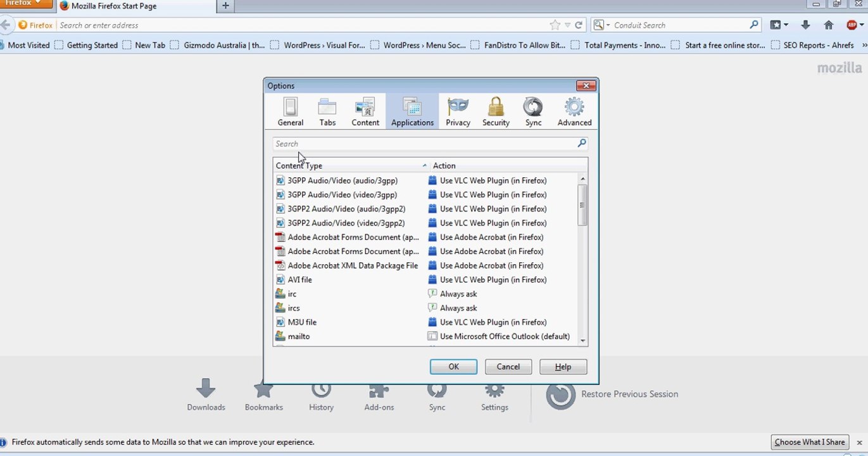Click scroll up arrow in applications list
The image size is (868, 456).
point(582,179)
